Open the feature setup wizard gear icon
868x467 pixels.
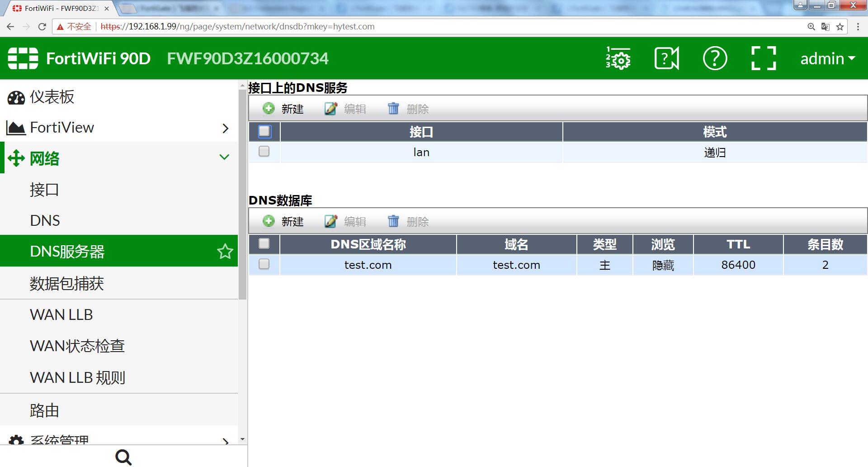[x=618, y=58]
